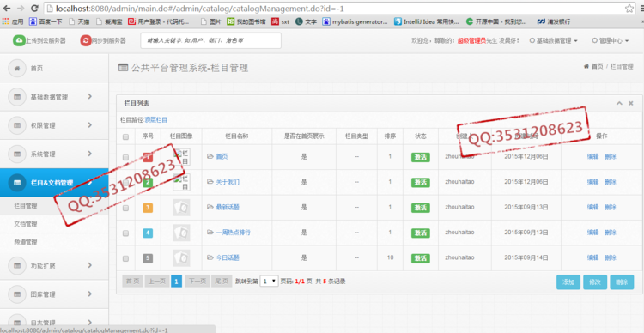This screenshot has width=644, height=333.
Task: Select 频道管理 submenu item
Action: pyautogui.click(x=54, y=242)
